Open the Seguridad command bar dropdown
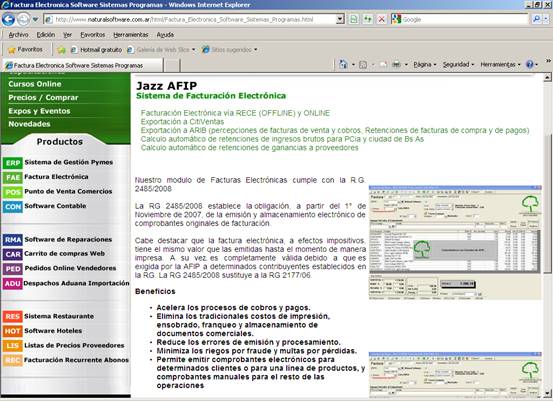 (458, 65)
